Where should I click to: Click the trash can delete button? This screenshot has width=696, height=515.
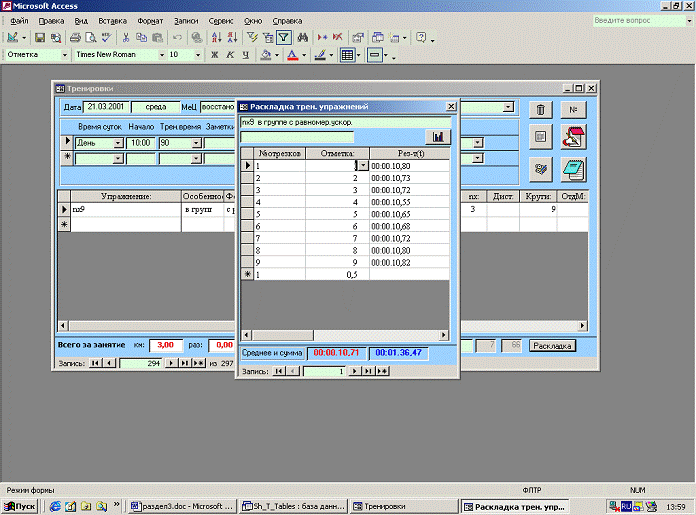coord(541,110)
